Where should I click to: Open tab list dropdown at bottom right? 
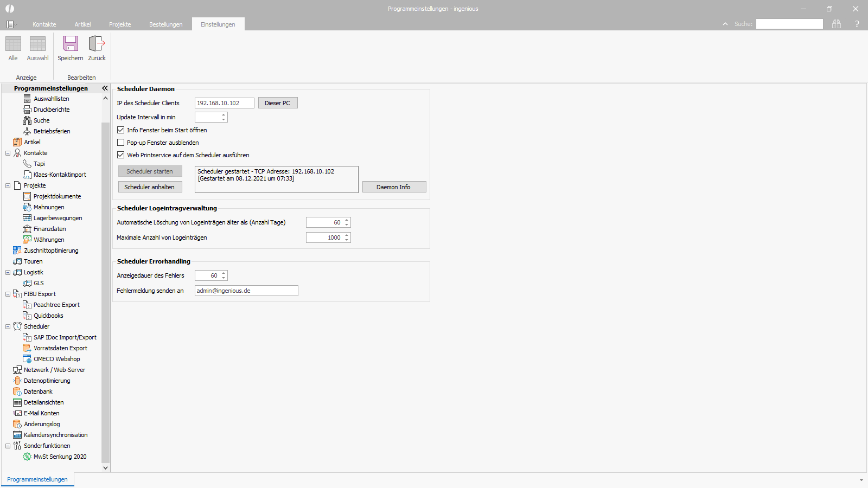click(x=861, y=480)
